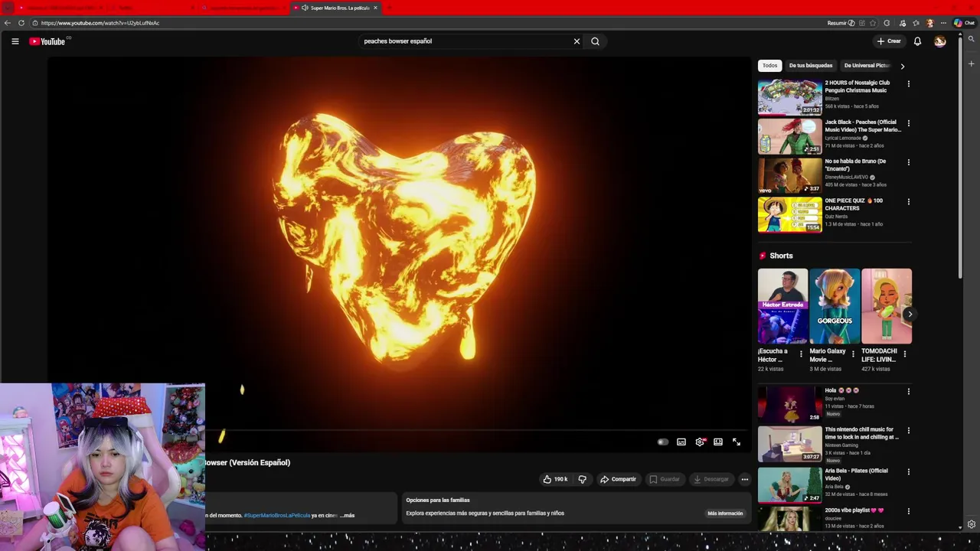
Task: Open options for this nintendo chill music video
Action: [909, 431]
